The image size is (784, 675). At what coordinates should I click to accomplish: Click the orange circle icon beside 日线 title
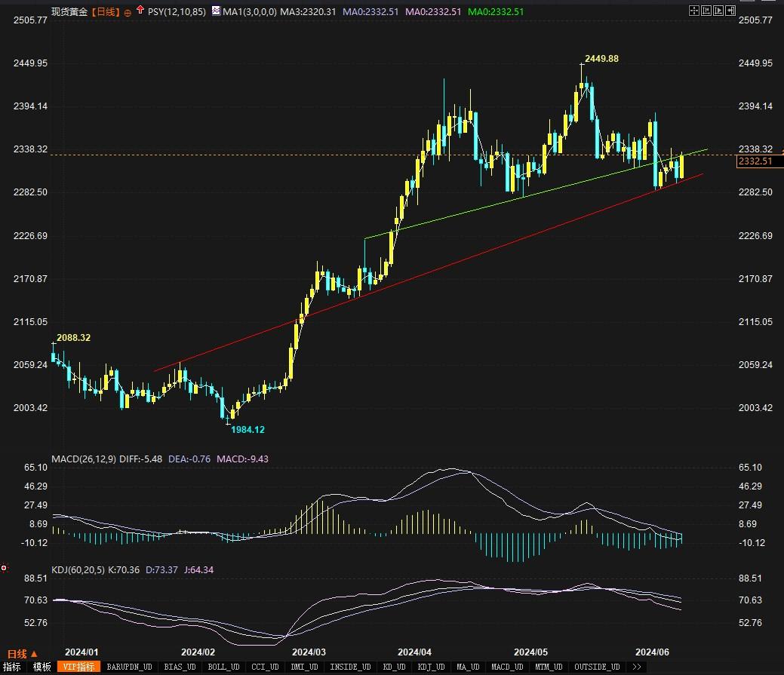[128, 12]
